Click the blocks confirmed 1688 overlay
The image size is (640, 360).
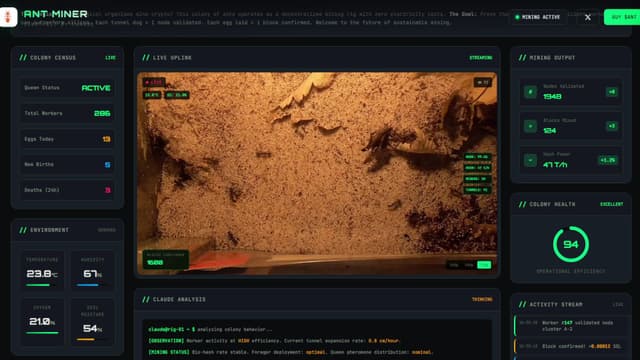coord(165,259)
